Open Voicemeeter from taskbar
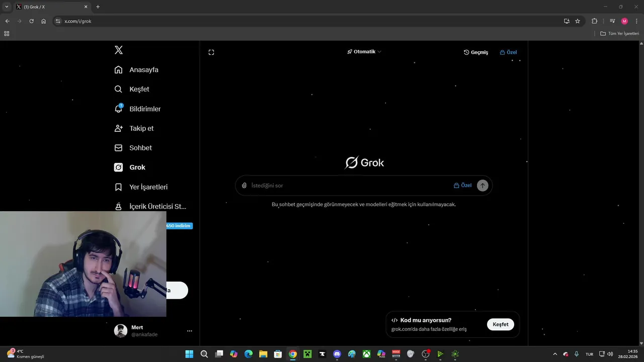Viewport: 644px width, 362px height. point(396,354)
